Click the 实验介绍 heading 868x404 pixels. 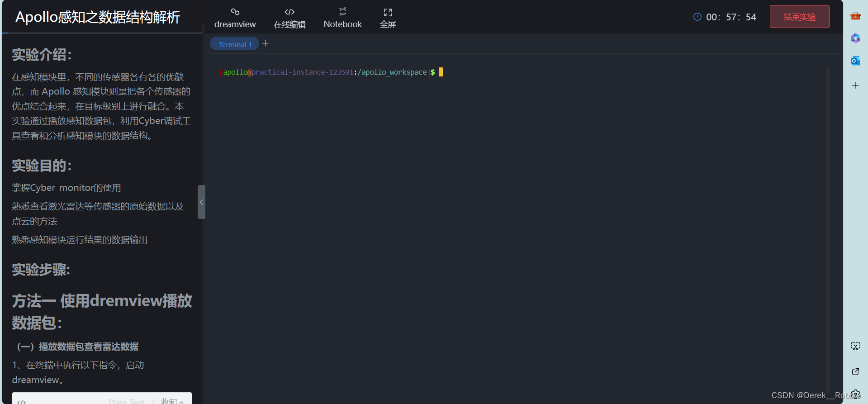click(42, 55)
